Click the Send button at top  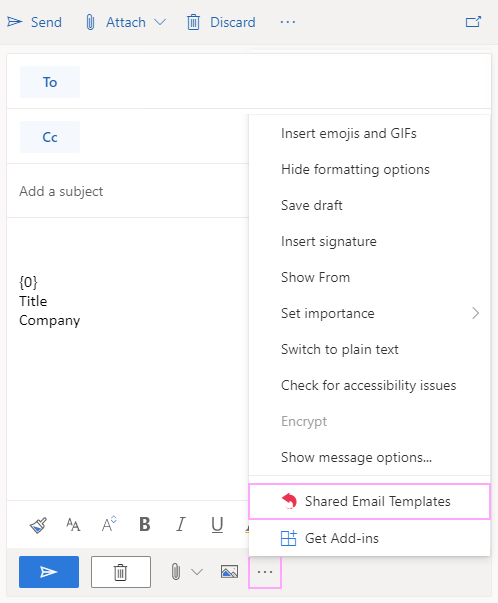[35, 22]
